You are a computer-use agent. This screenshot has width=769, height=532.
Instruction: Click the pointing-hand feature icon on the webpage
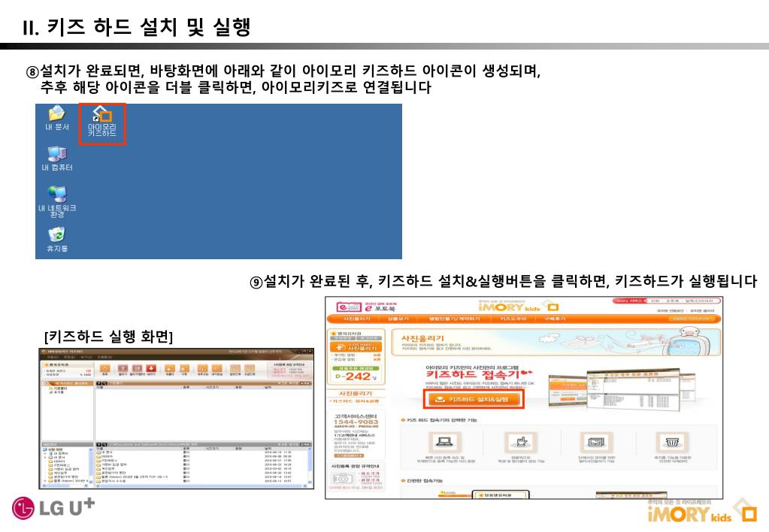pyautogui.click(x=521, y=443)
